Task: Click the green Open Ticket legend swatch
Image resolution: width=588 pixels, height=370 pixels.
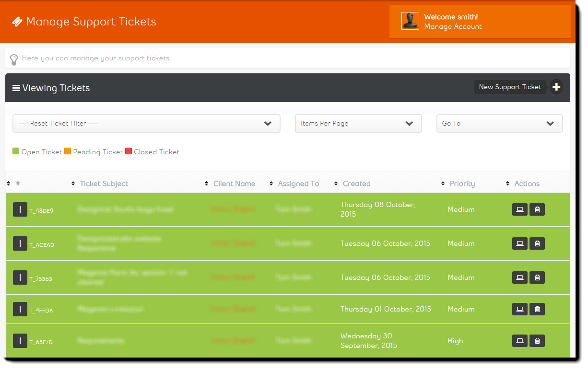Action: (16, 151)
